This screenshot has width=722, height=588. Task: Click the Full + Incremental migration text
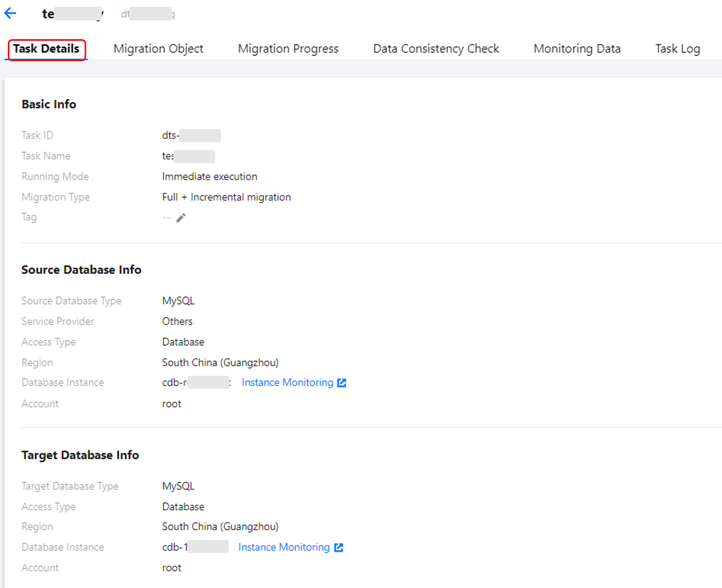(226, 197)
